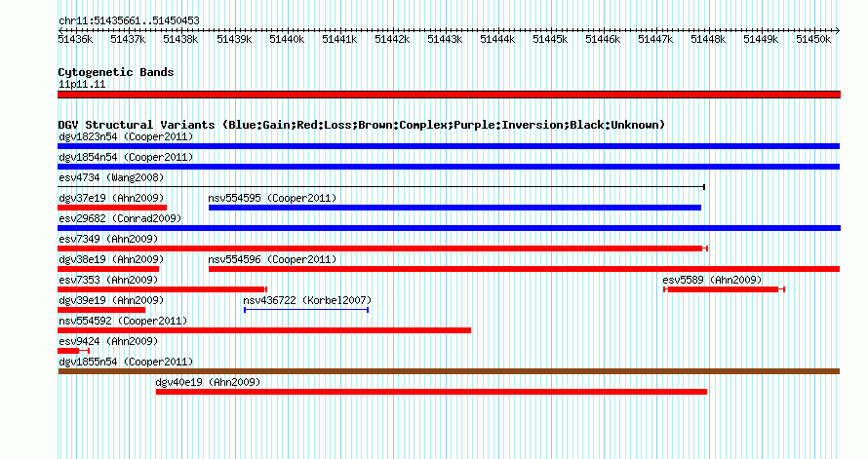Click the dgv1854n54 (Cooper2011) label

(126, 157)
